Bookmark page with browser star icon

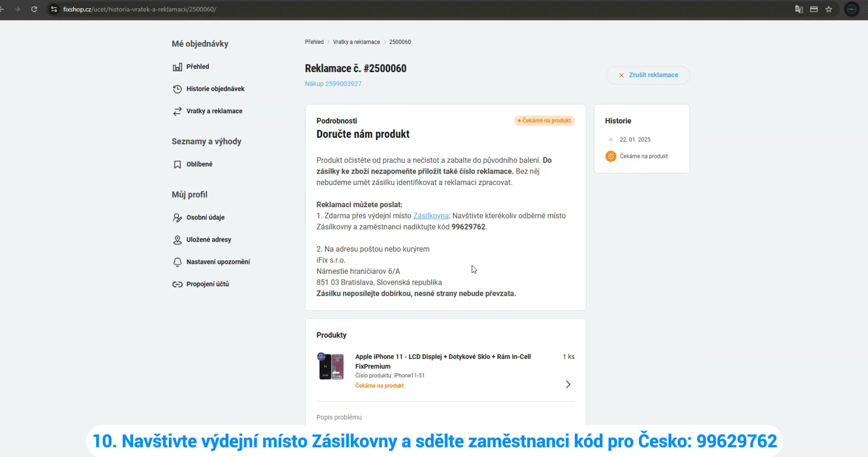pos(829,9)
